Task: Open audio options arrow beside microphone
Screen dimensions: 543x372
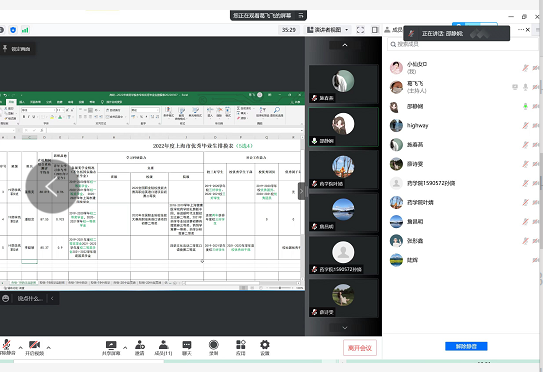Action: point(20,347)
